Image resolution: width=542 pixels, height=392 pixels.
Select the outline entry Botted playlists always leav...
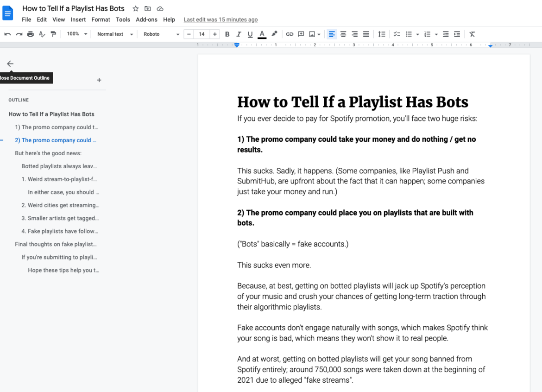click(x=59, y=166)
